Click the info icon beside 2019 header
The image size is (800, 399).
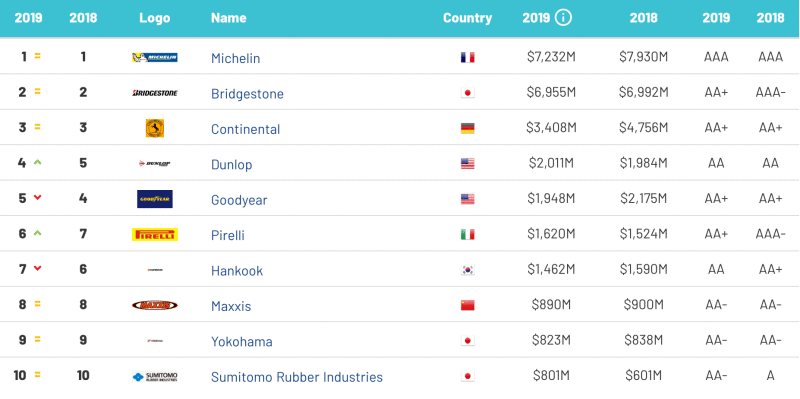tap(563, 18)
